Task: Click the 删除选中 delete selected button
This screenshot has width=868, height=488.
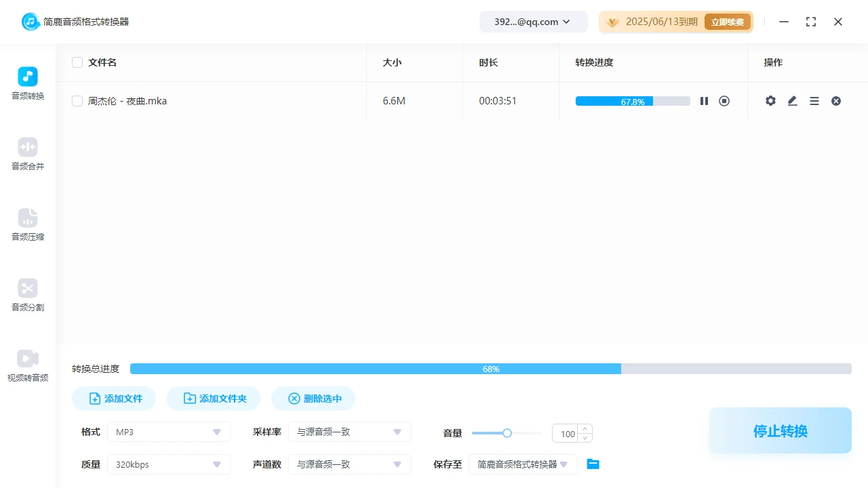Action: click(x=313, y=399)
